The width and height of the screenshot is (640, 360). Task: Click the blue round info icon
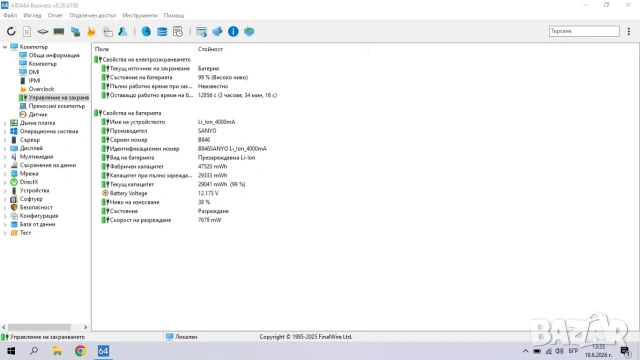coord(233,31)
